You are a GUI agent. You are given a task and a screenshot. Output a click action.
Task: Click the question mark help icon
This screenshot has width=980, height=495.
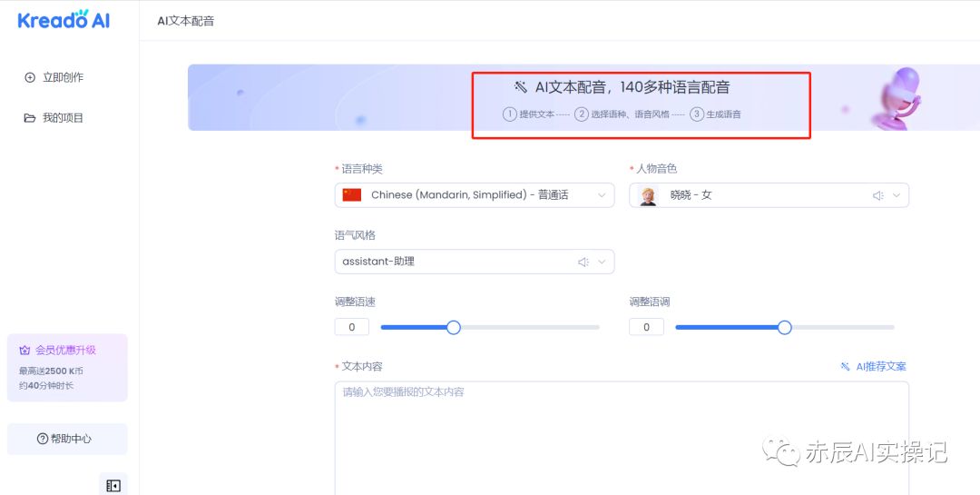click(x=43, y=439)
